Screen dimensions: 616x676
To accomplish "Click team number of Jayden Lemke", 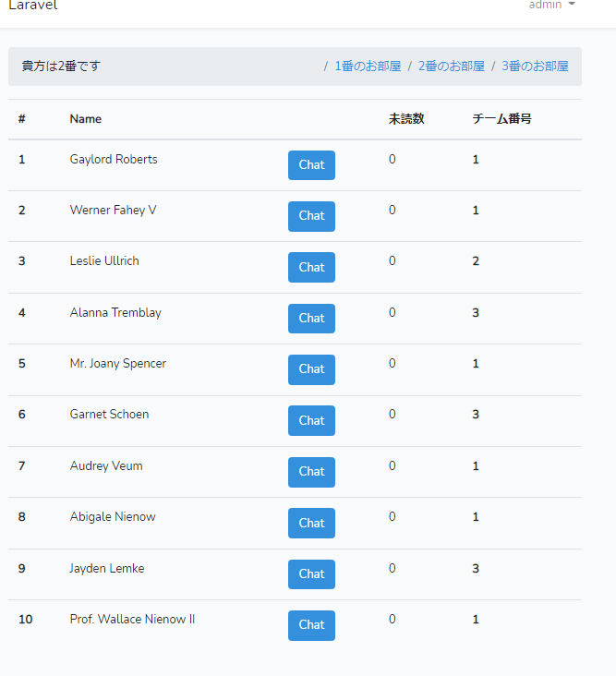I will [x=476, y=569].
